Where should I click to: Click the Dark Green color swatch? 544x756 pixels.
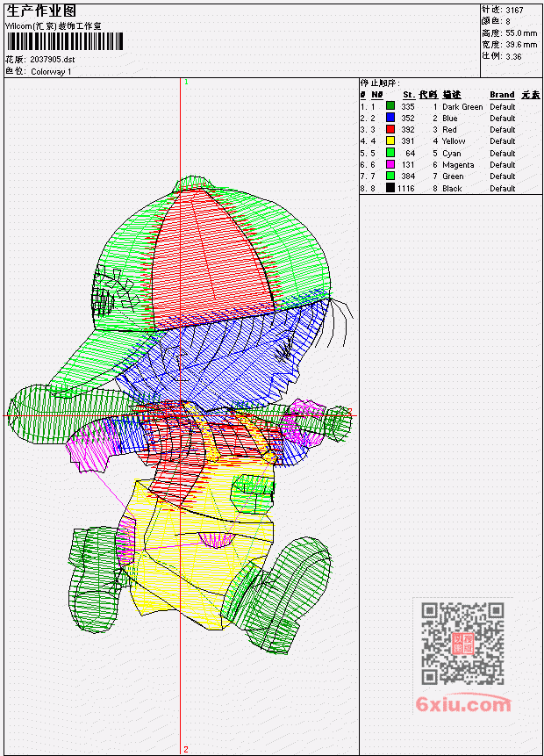pos(390,105)
